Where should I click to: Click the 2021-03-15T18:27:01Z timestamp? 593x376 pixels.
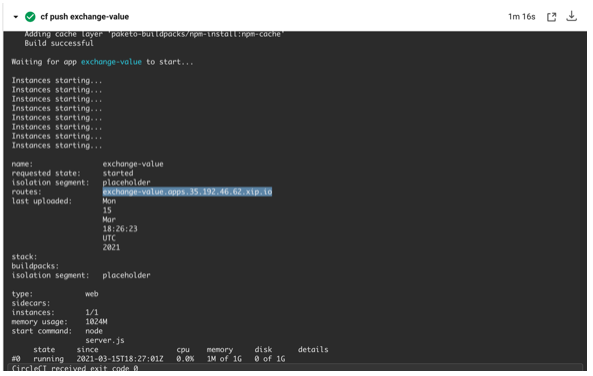120,359
